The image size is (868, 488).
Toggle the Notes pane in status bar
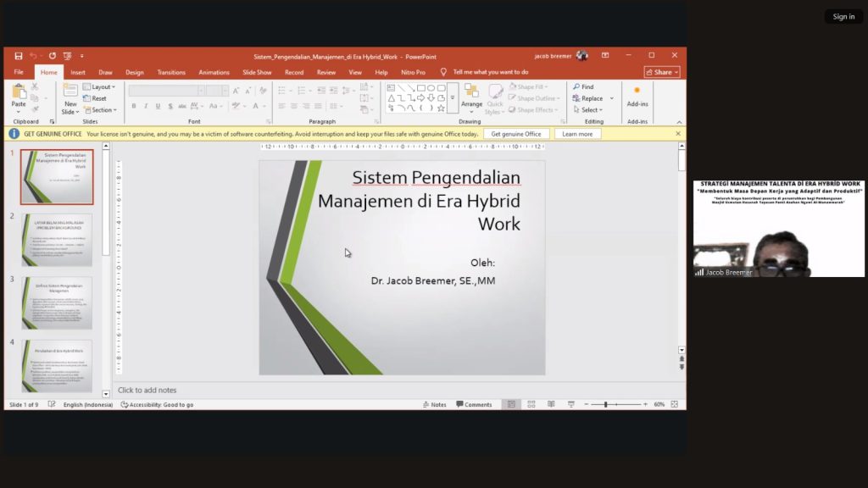coord(434,405)
